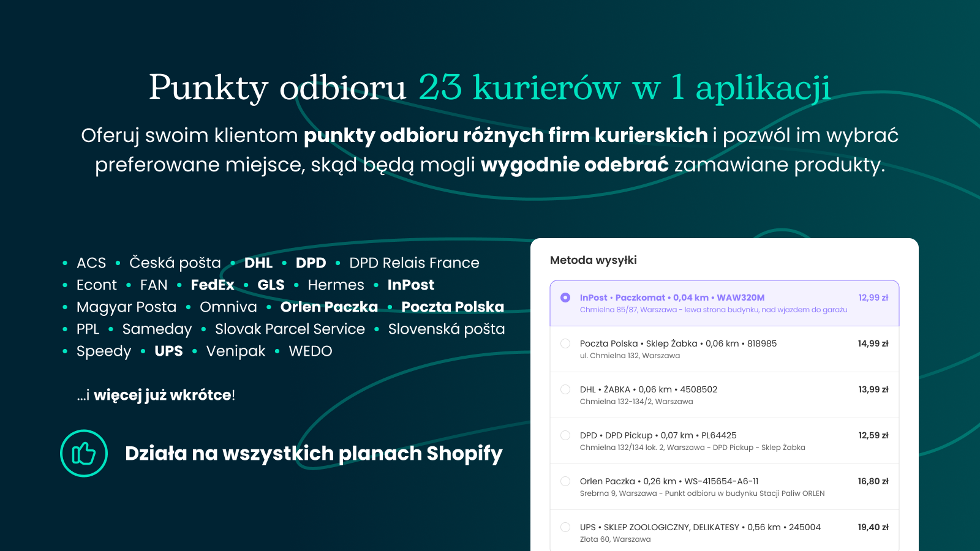
Task: Click 'Slovak Parcel Service' in the list
Action: click(x=290, y=329)
